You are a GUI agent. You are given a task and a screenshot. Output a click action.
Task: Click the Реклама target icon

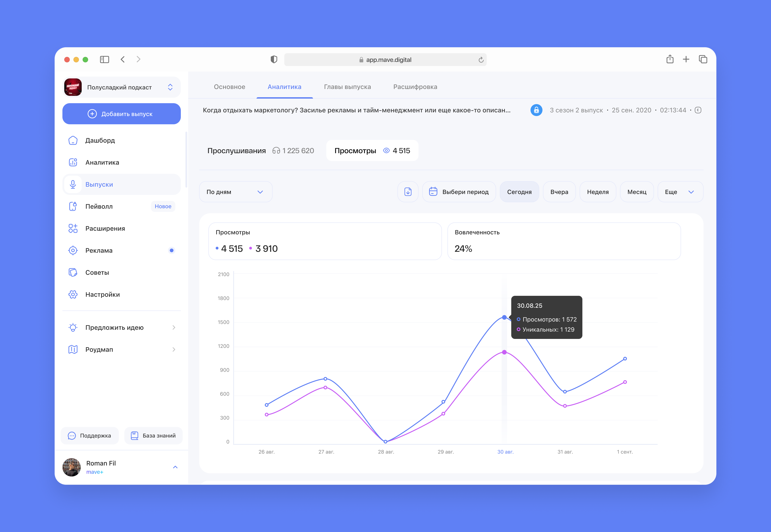pyautogui.click(x=73, y=250)
